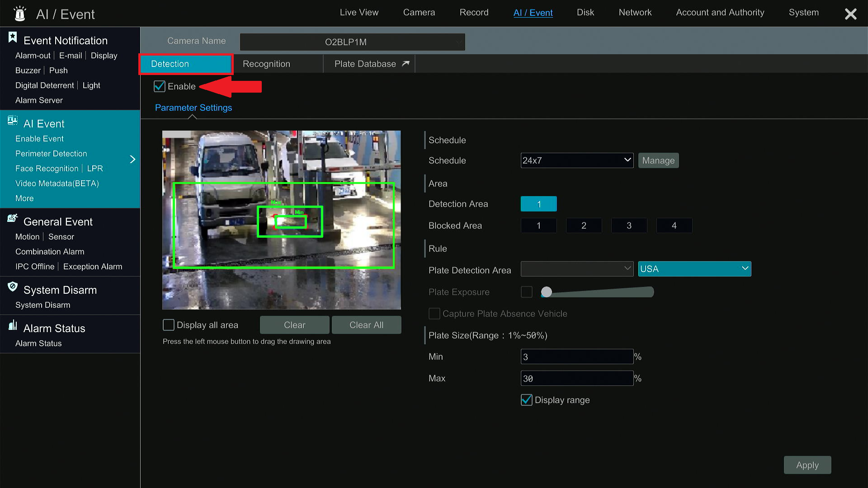Click the Event Notification bookmark icon
Viewport: 868px width, 488px height.
tap(12, 36)
